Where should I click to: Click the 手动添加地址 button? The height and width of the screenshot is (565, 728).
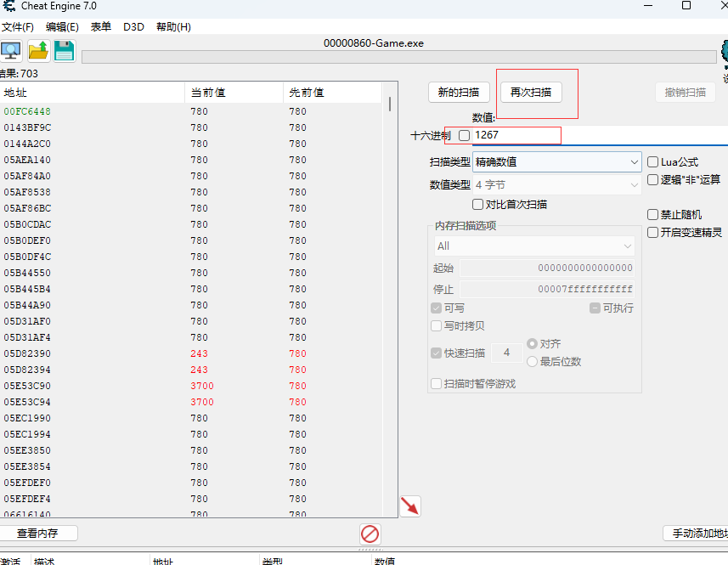tap(696, 534)
